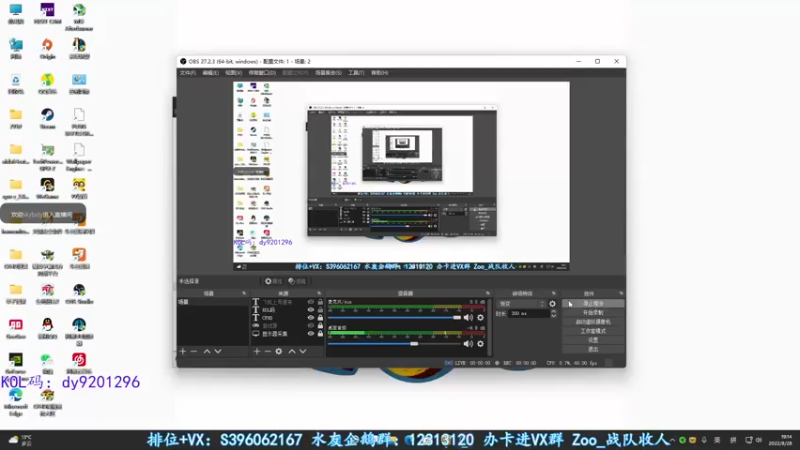Click the 启动虚拟摄像机 button

[593, 322]
